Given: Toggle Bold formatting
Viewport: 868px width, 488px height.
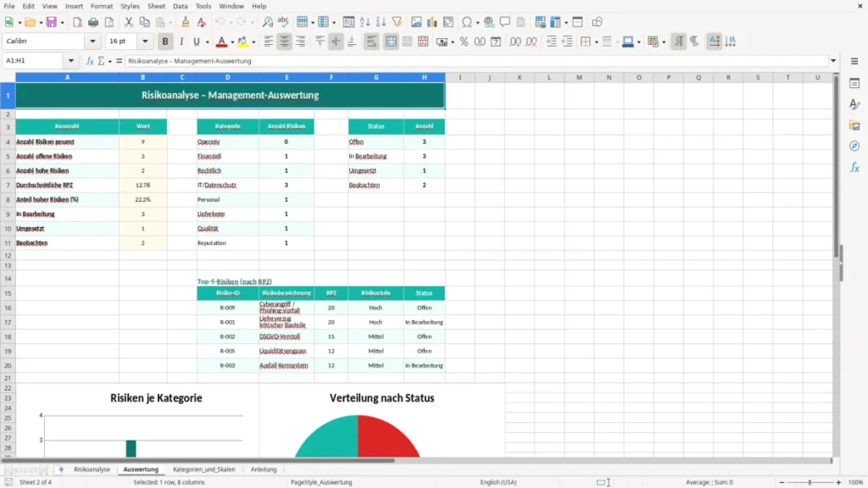Looking at the screenshot, I should pyautogui.click(x=165, y=42).
